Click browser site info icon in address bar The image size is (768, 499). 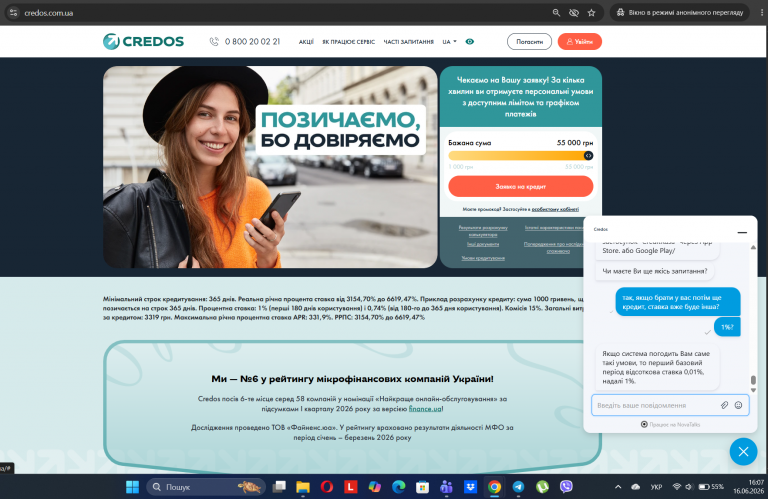[x=13, y=13]
